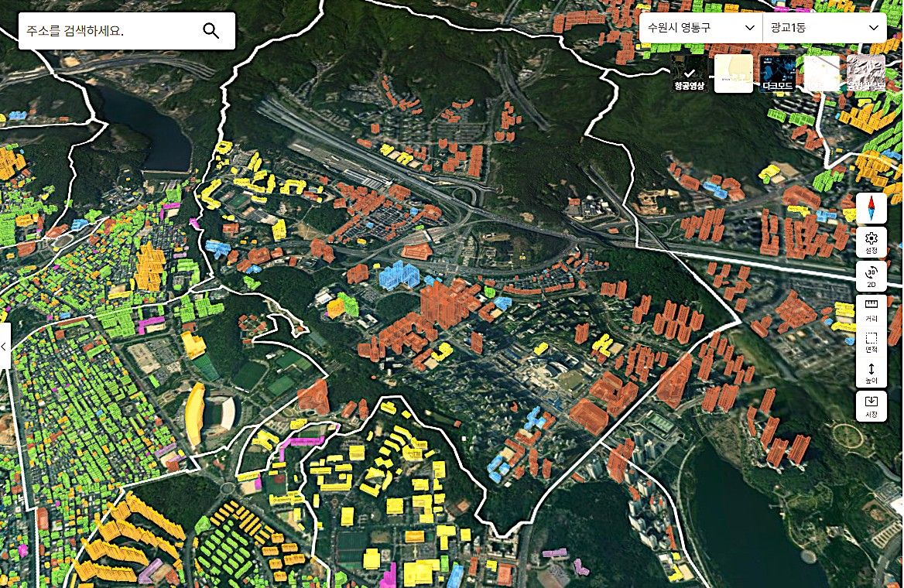Select the shaded relief map thumbnail
904x588 pixels.
point(866,73)
